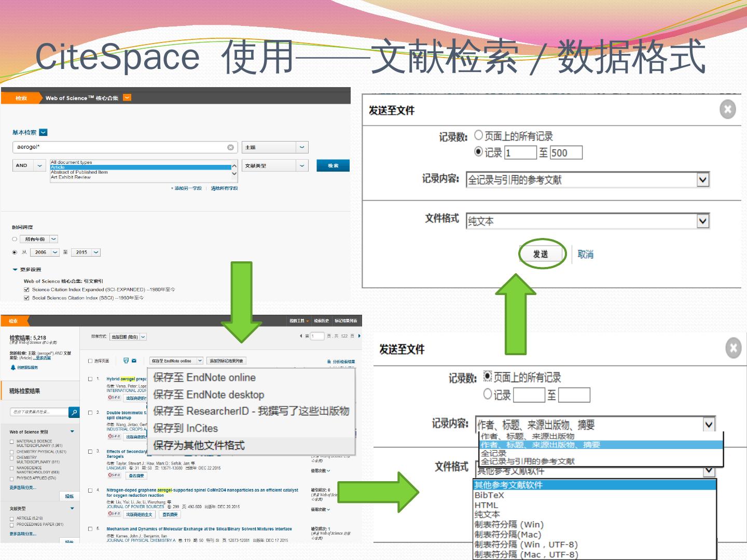Select the 从 year-range radio button
Screen dimensions: 747x560
coord(15,253)
